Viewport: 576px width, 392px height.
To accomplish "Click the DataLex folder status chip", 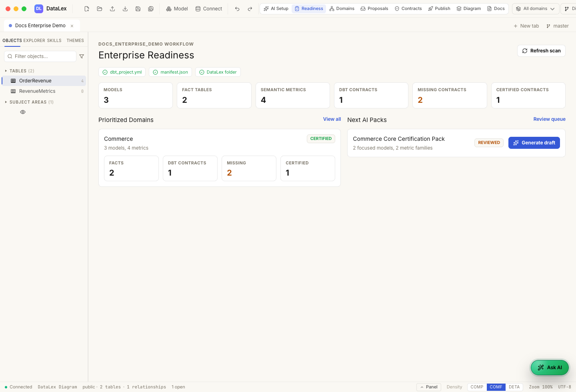I will click(218, 72).
